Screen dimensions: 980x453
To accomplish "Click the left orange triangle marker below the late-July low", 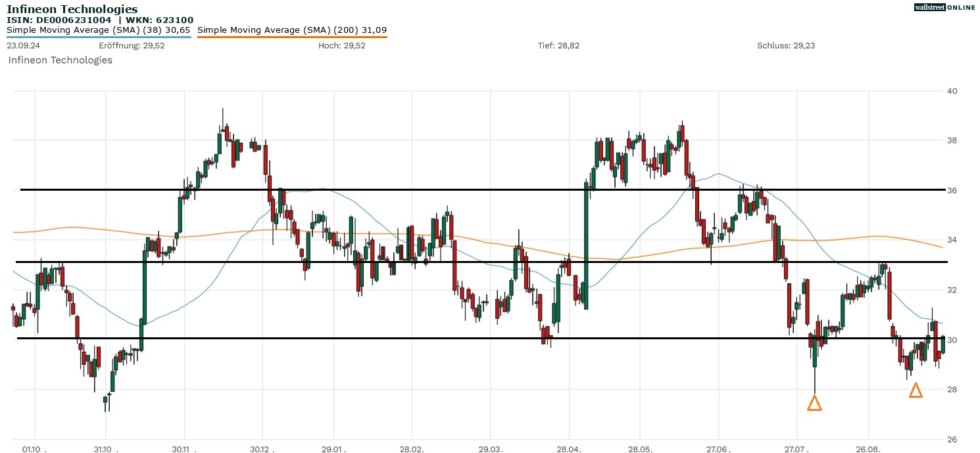I will pos(814,403).
